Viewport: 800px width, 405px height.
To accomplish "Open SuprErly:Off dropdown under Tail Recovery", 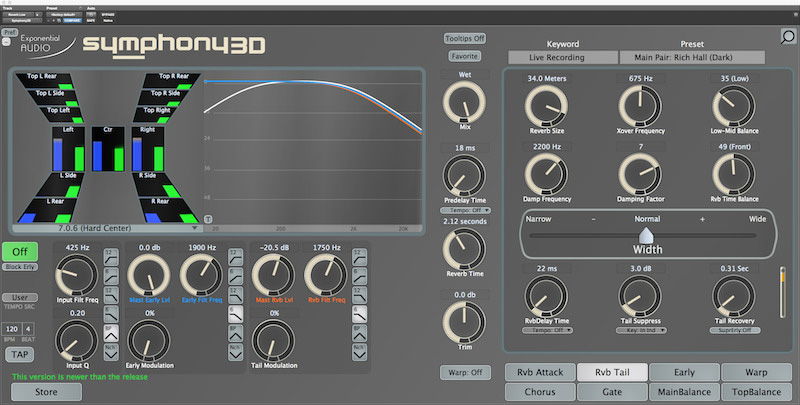I will click(x=735, y=330).
